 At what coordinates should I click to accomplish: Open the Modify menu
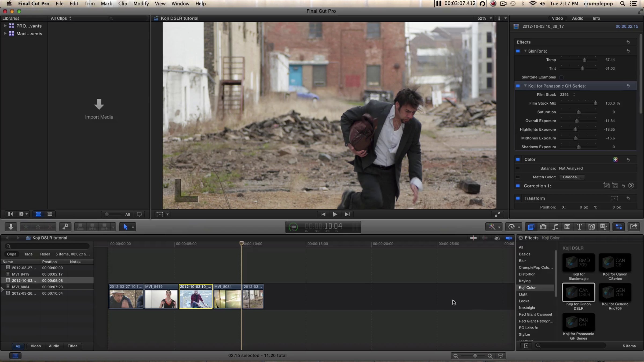coord(141,4)
